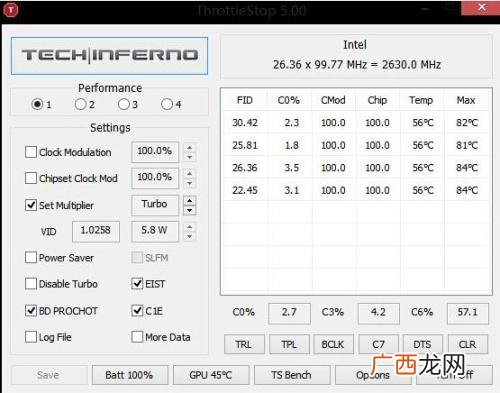This screenshot has width=500, height=393.
Task: Open the TPL power limits button
Action: click(x=289, y=344)
